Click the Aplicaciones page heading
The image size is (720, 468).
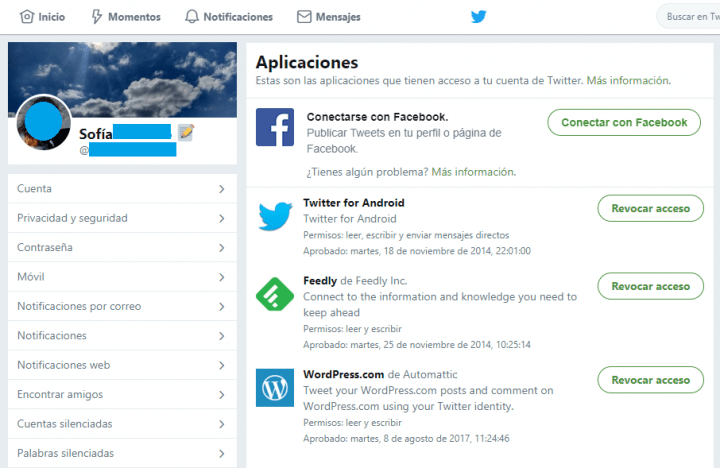point(307,62)
